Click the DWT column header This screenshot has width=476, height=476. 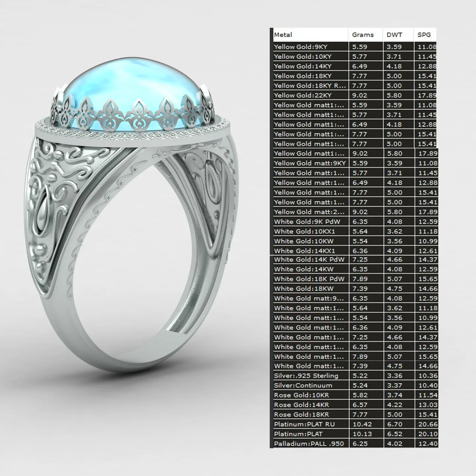394,35
